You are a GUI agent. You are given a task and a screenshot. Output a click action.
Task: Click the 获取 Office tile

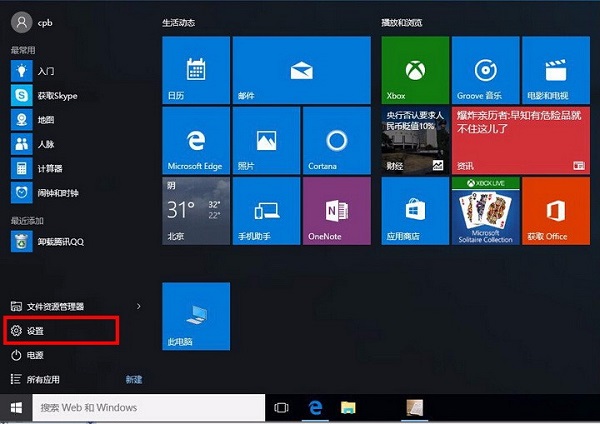point(554,211)
